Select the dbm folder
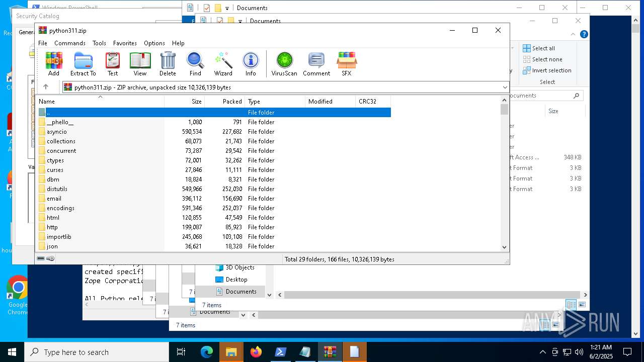 pyautogui.click(x=214, y=179)
